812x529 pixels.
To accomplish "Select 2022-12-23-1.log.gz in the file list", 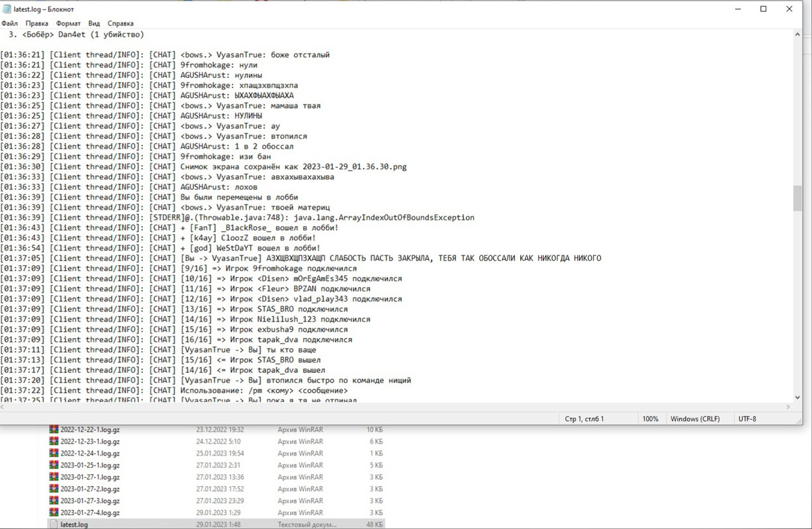I will pos(90,442).
